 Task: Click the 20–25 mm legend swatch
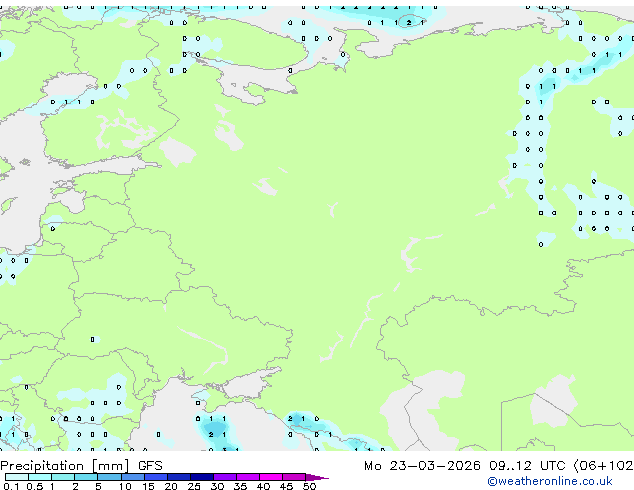(x=179, y=477)
